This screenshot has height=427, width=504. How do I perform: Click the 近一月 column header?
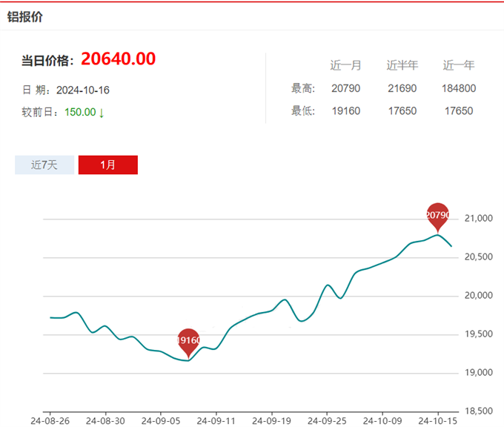coord(345,65)
